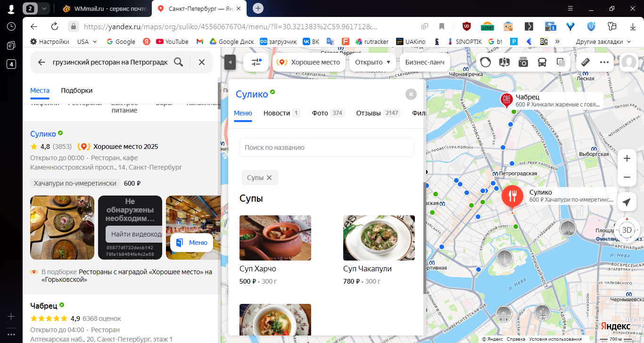
Task: Turn on the traffic layer (circle icon)
Action: pyautogui.click(x=486, y=62)
